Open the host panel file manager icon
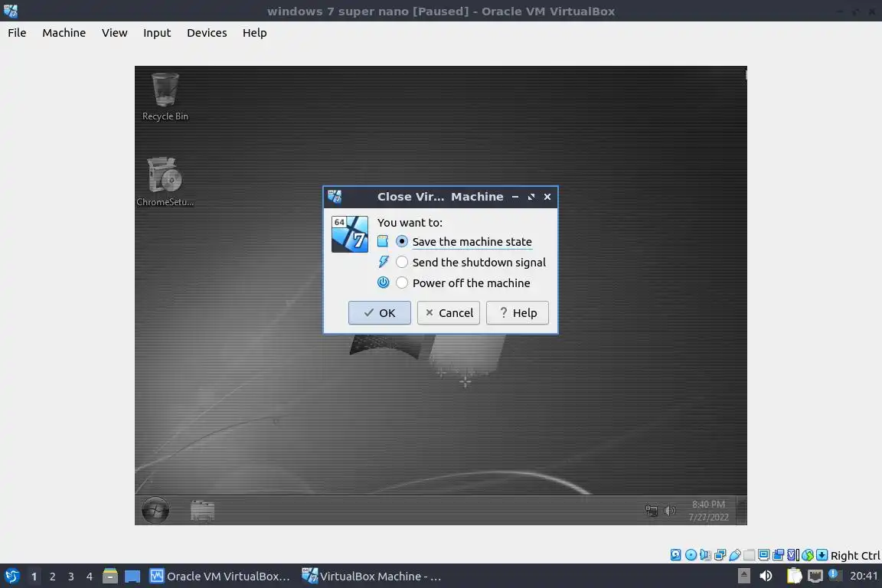The height and width of the screenshot is (588, 882). click(110, 577)
